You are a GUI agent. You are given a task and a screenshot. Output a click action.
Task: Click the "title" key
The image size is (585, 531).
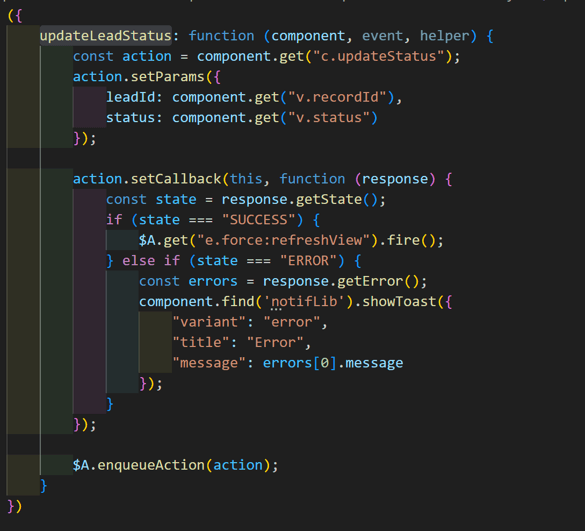click(201, 343)
